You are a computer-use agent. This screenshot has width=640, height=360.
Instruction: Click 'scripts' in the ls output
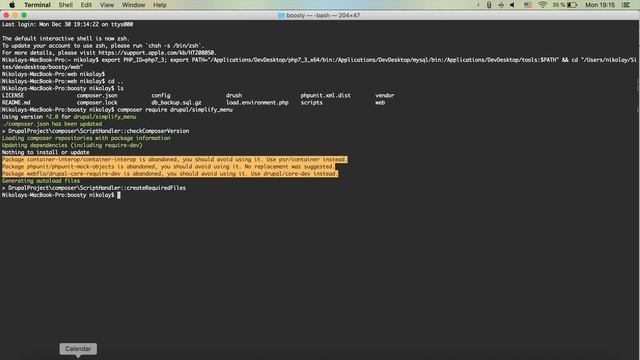pyautogui.click(x=312, y=103)
